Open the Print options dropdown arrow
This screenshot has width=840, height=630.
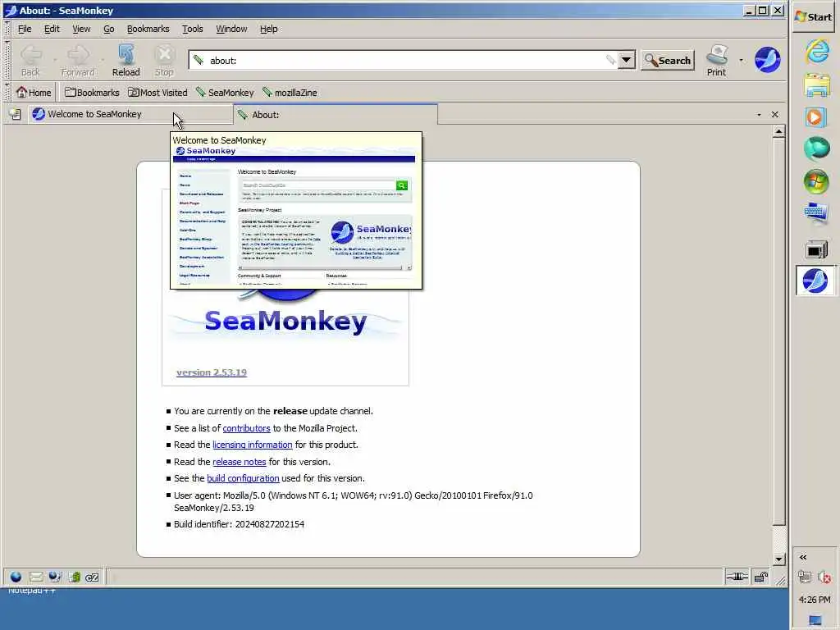coord(741,60)
